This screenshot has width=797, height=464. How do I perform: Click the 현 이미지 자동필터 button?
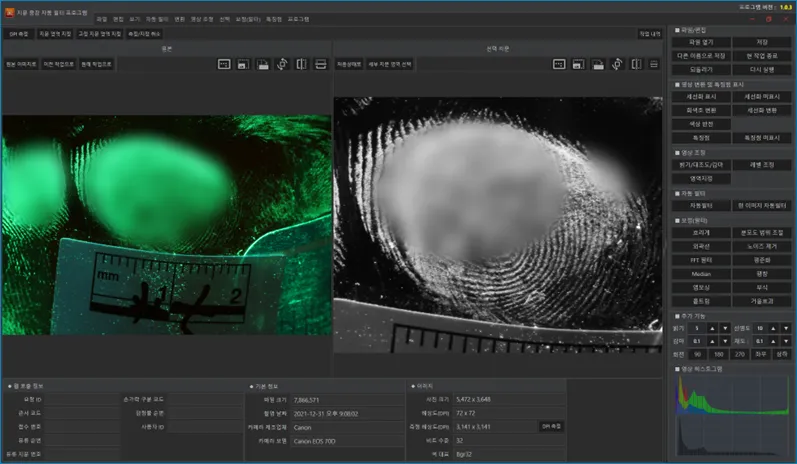(x=762, y=206)
